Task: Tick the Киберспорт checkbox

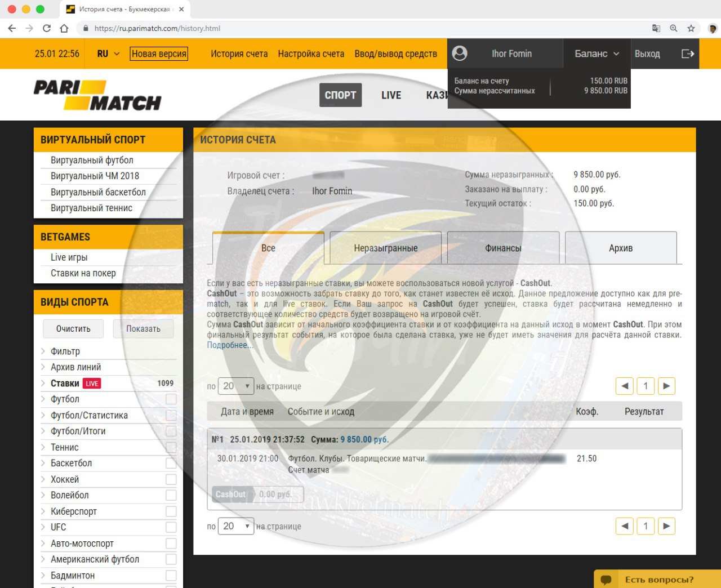Action: point(171,511)
